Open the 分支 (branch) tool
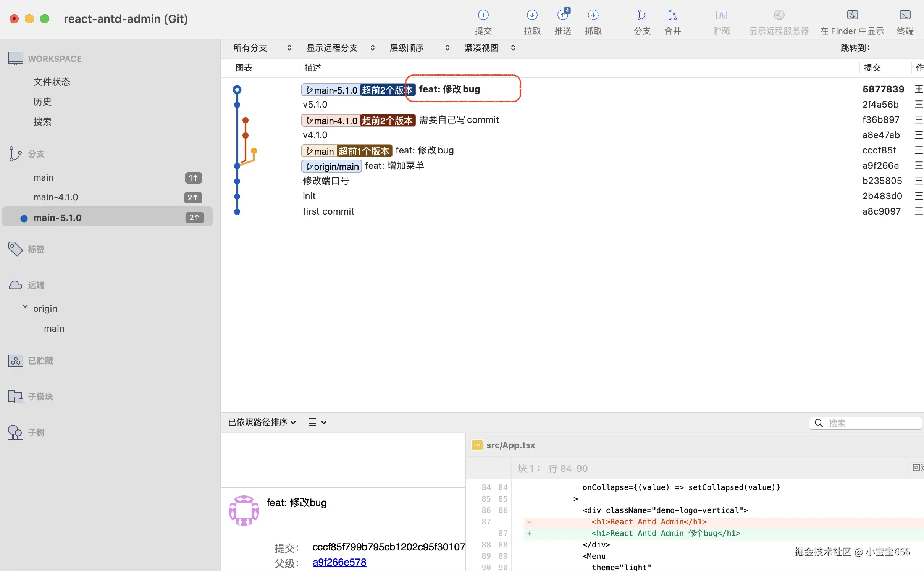The height and width of the screenshot is (571, 924). (x=641, y=21)
